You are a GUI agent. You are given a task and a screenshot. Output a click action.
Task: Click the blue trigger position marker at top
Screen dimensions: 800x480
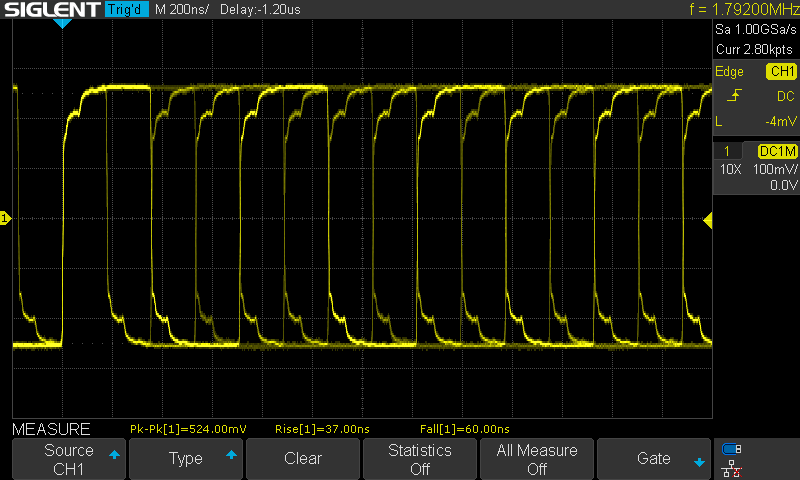(62, 23)
